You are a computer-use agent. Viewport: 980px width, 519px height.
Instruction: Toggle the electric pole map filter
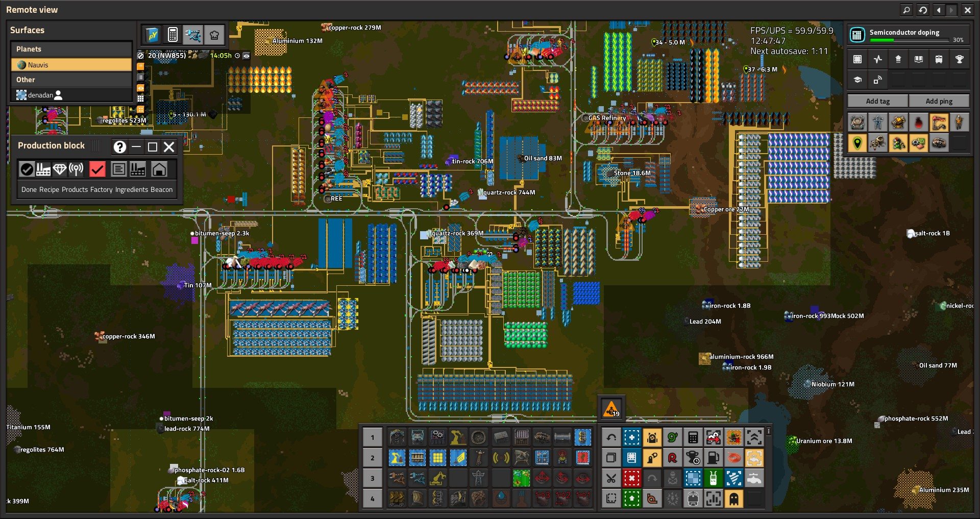[878, 122]
